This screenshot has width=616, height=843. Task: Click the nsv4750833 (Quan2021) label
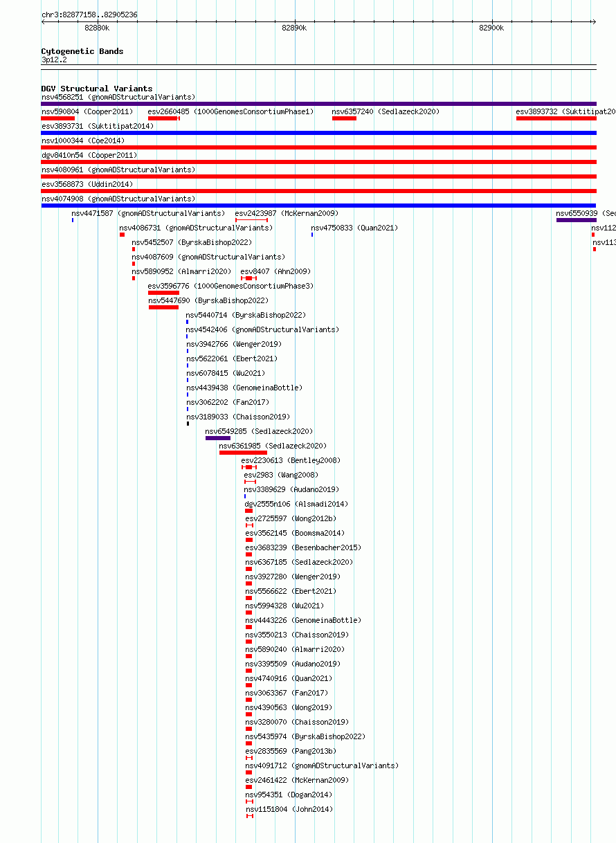tap(354, 228)
